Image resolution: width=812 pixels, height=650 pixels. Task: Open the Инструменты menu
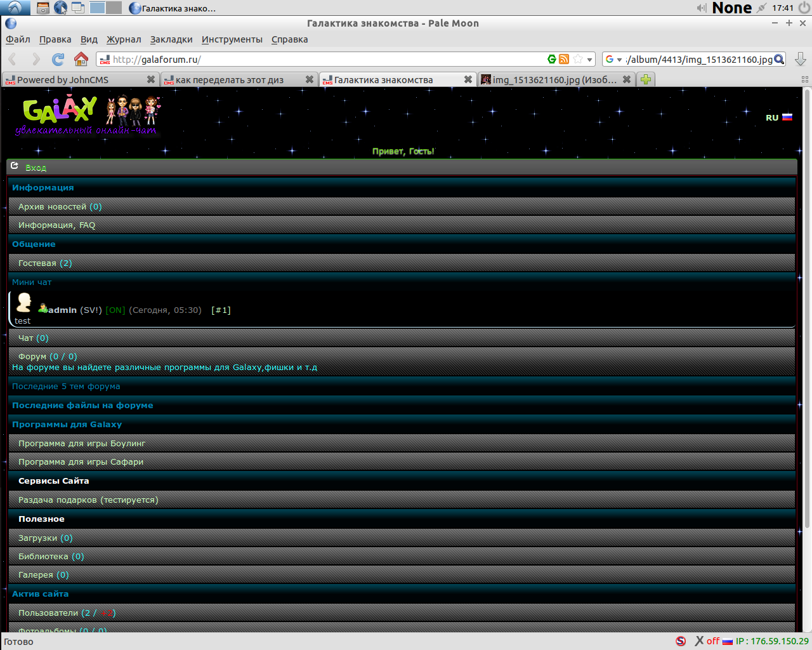point(232,39)
